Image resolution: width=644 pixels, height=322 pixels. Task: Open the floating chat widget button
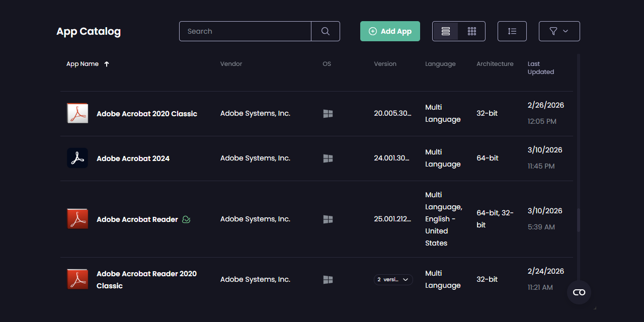click(x=579, y=292)
